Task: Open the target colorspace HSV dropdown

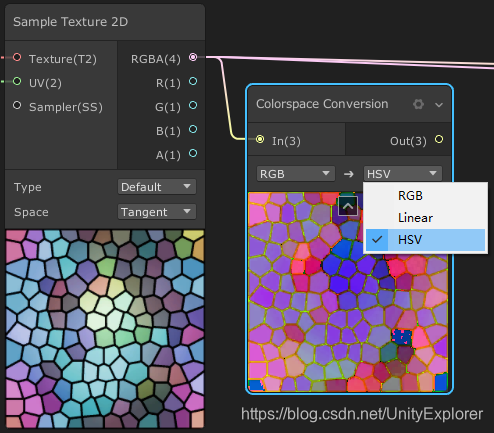Action: tap(403, 174)
